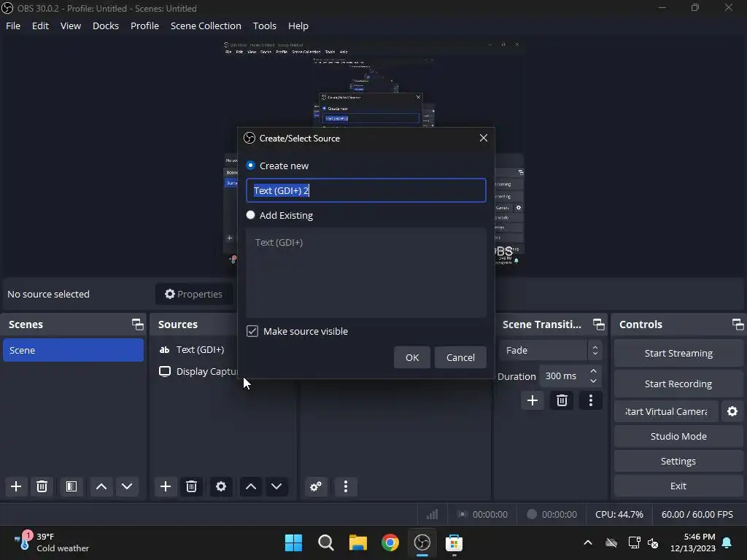Click Start Streaming button
This screenshot has height=560, width=747.
[678, 354]
